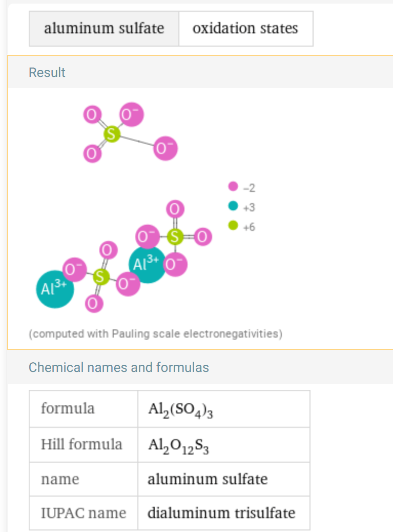This screenshot has width=393, height=532.
Task: Select the Hill formula value Al2O12S3
Action: [x=178, y=445]
